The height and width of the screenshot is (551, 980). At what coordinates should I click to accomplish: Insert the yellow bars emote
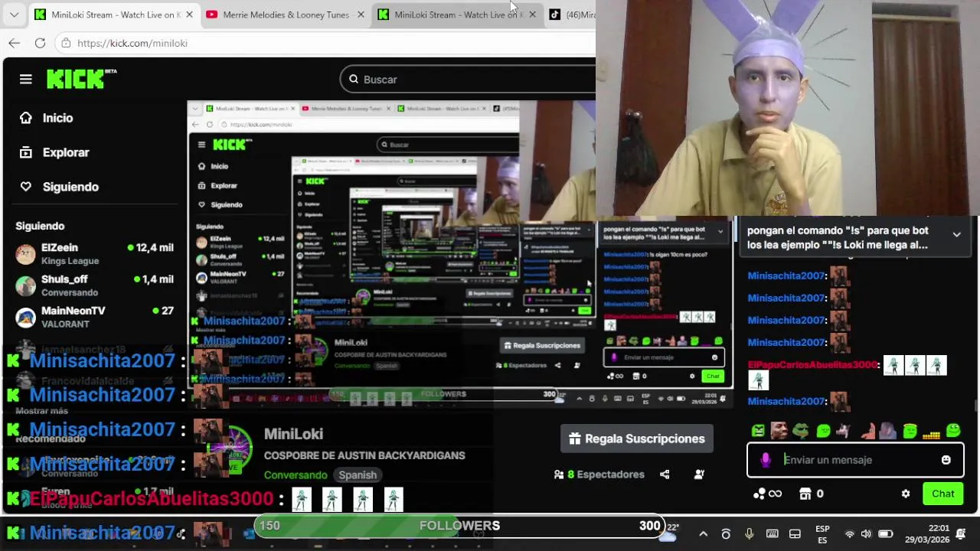931,434
